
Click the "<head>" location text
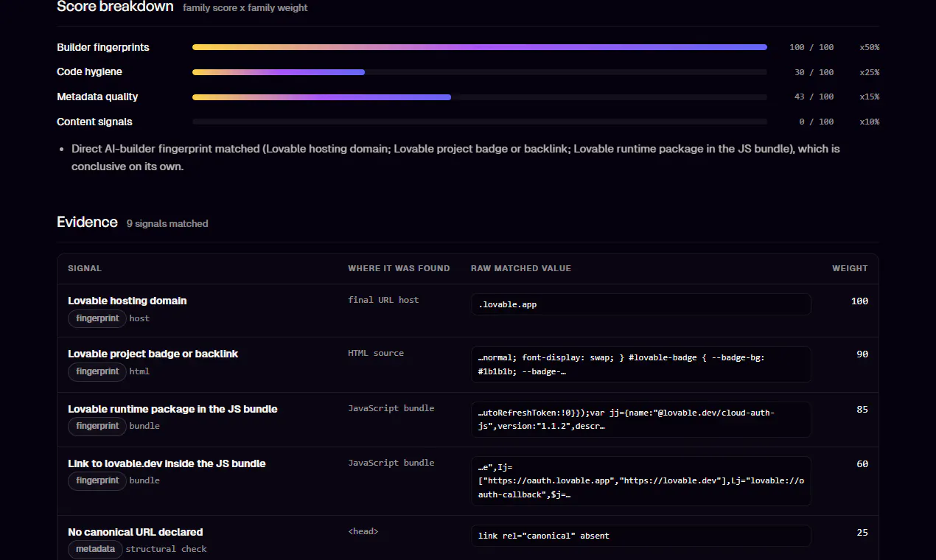[x=364, y=531]
